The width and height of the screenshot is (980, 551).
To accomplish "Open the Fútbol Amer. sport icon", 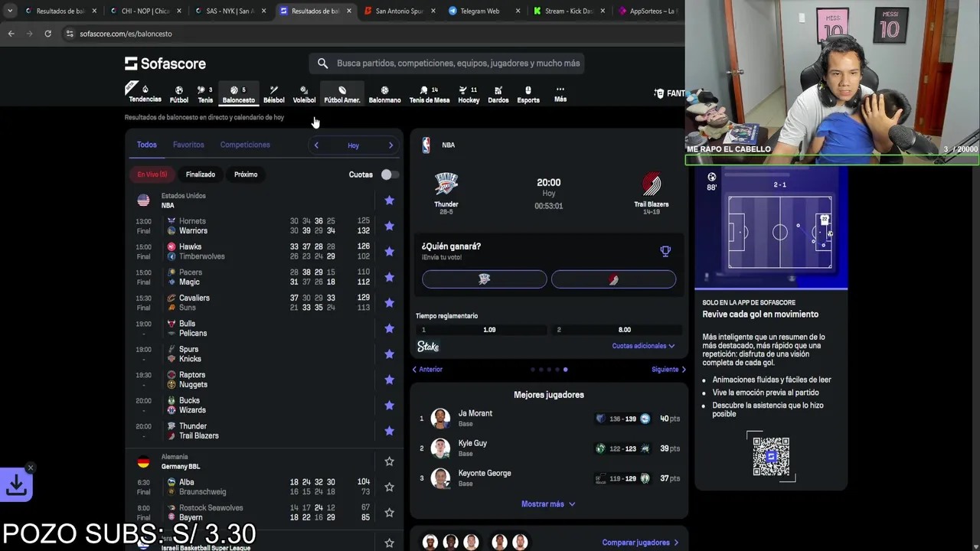I will tap(342, 94).
